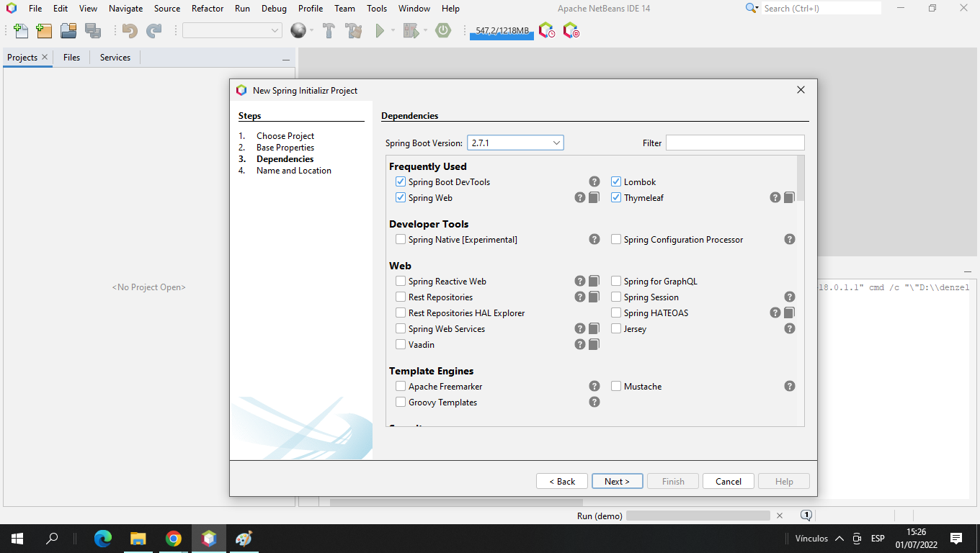Click the Next > button

tap(617, 481)
